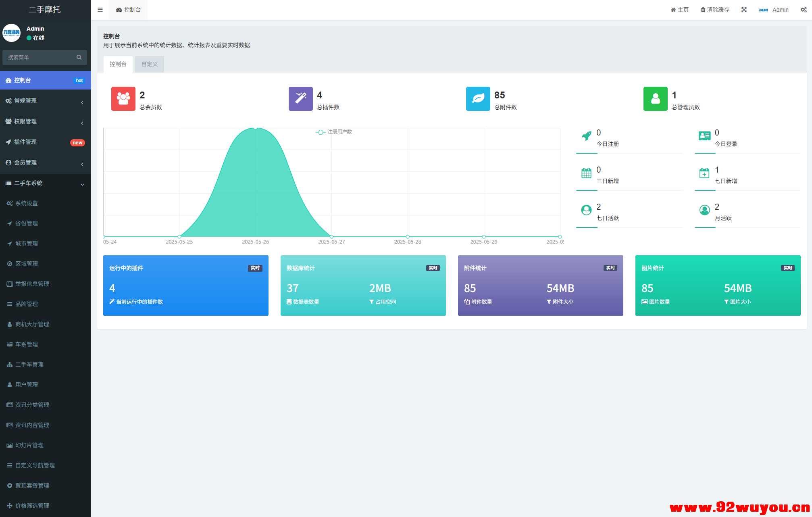Screen dimensions: 812x517
Task: Click the fullscreen toggle icon in header
Action: point(744,10)
